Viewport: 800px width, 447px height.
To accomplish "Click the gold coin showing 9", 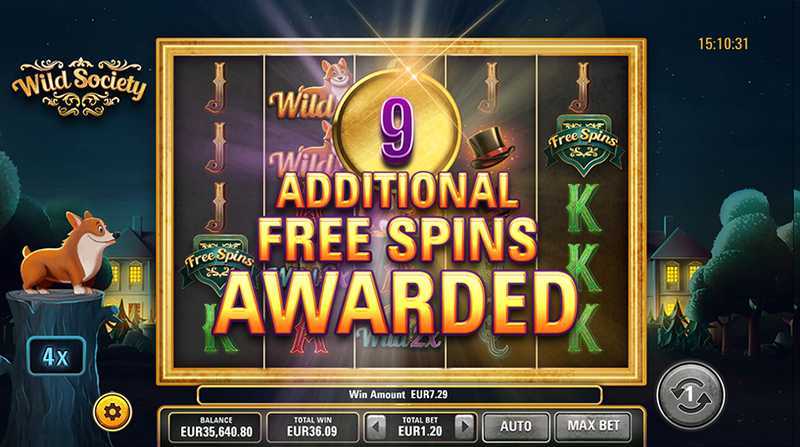I will tap(397, 129).
